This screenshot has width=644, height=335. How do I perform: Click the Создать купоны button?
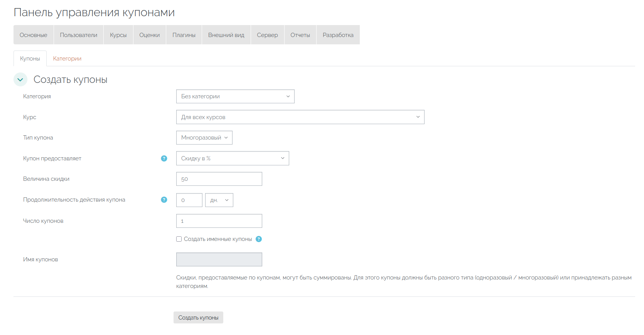[198, 318]
